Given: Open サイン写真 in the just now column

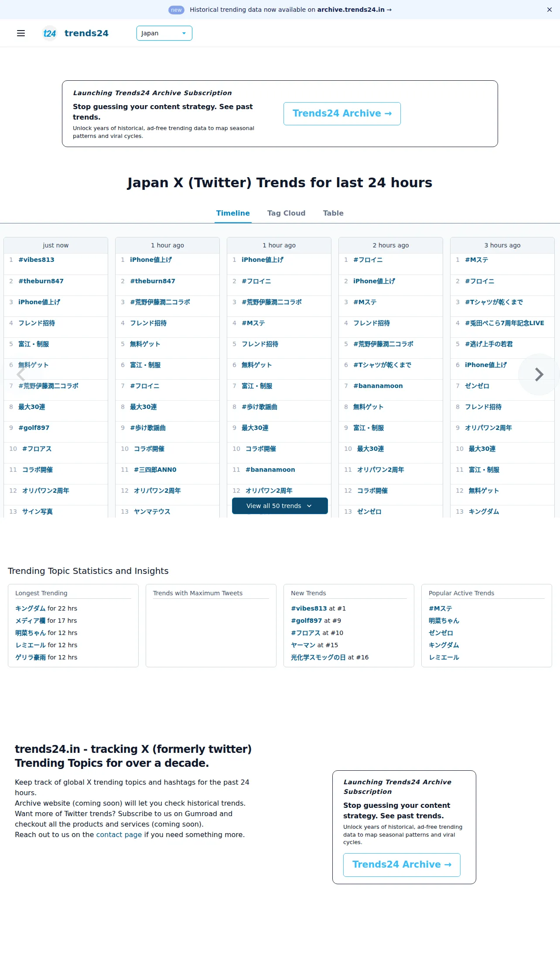Looking at the screenshot, I should point(38,511).
